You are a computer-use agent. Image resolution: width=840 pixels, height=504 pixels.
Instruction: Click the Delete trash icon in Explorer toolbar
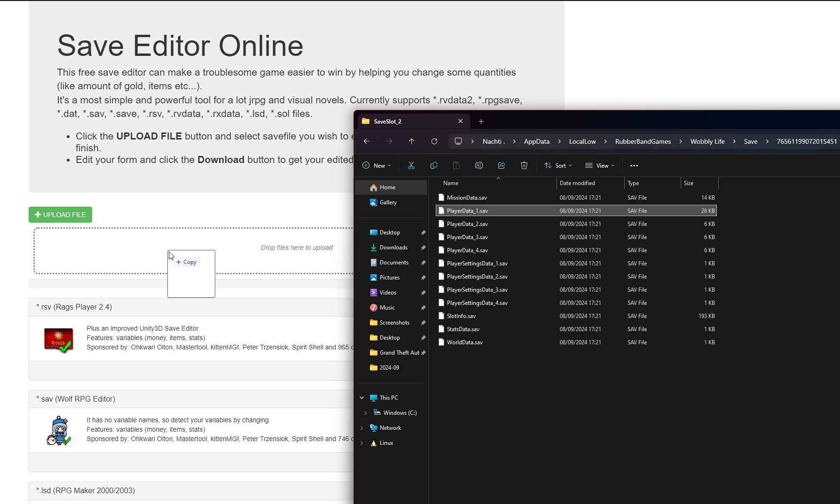pyautogui.click(x=524, y=166)
